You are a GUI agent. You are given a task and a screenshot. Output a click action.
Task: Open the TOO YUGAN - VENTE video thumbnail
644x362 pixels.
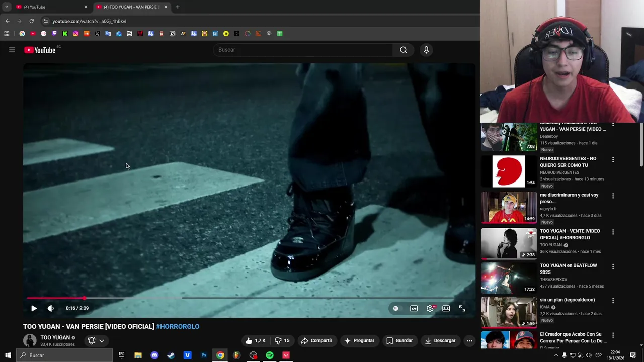pos(509,244)
